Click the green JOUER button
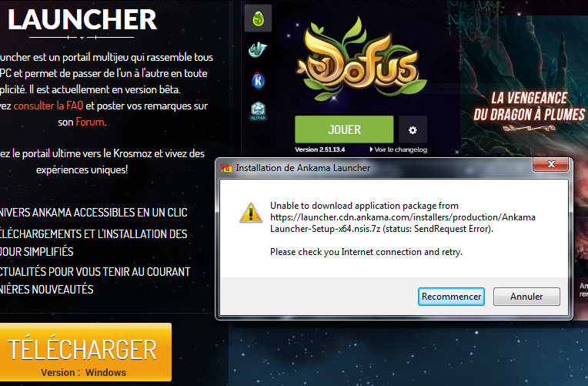588x386 pixels. [344, 129]
